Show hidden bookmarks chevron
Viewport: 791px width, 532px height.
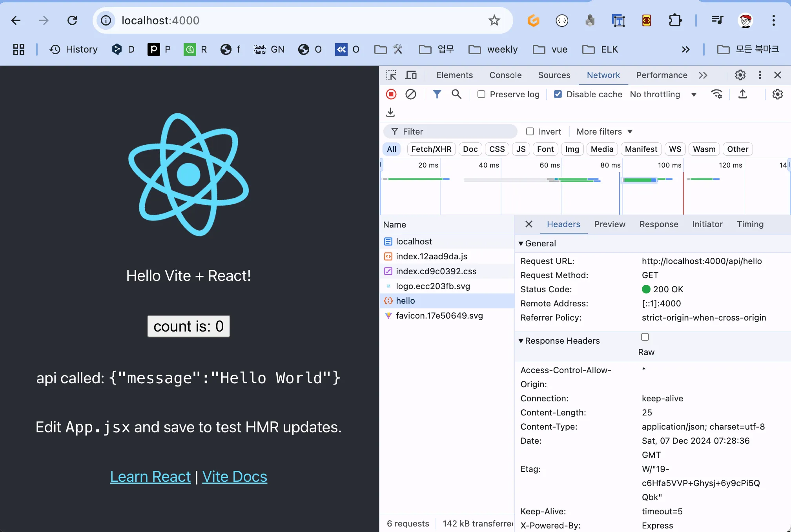tap(685, 49)
